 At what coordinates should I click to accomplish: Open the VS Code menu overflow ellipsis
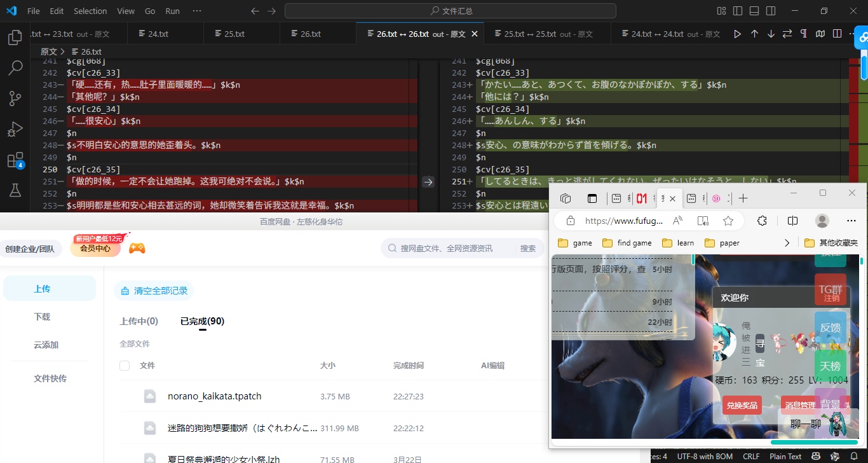click(x=196, y=11)
